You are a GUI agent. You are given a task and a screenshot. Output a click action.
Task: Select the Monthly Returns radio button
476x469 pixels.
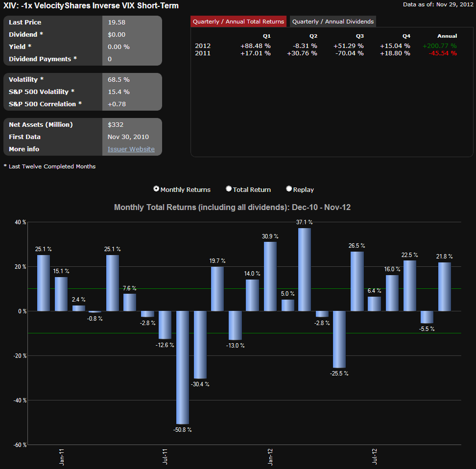pyautogui.click(x=156, y=189)
